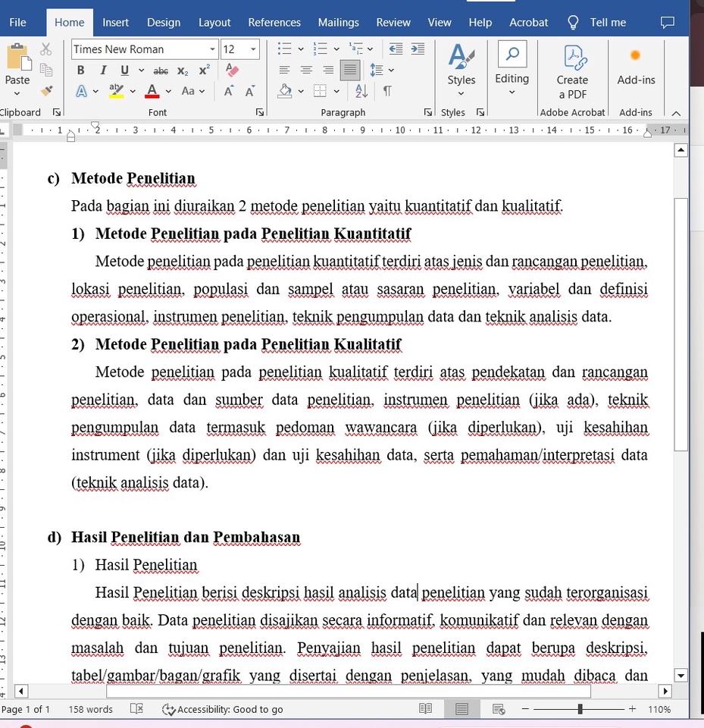
Task: Toggle show paragraph marks
Action: coord(386,91)
